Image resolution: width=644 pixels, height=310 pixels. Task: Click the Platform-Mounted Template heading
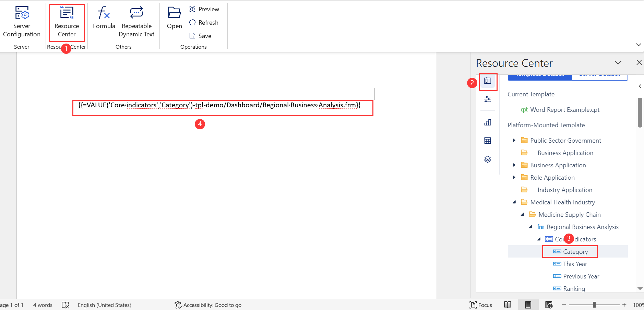[546, 125]
